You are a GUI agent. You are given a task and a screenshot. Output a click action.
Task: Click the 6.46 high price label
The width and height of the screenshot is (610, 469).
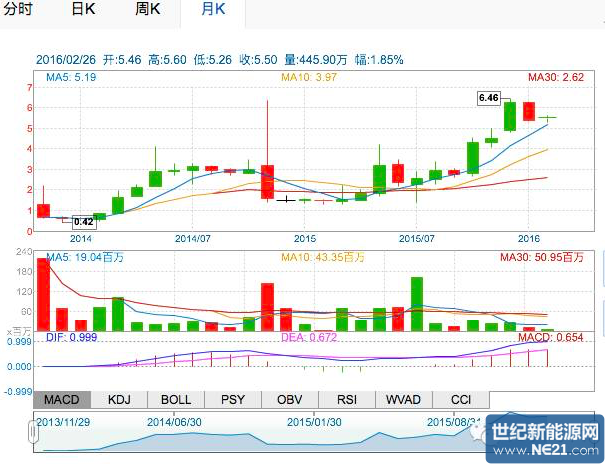[x=489, y=97]
